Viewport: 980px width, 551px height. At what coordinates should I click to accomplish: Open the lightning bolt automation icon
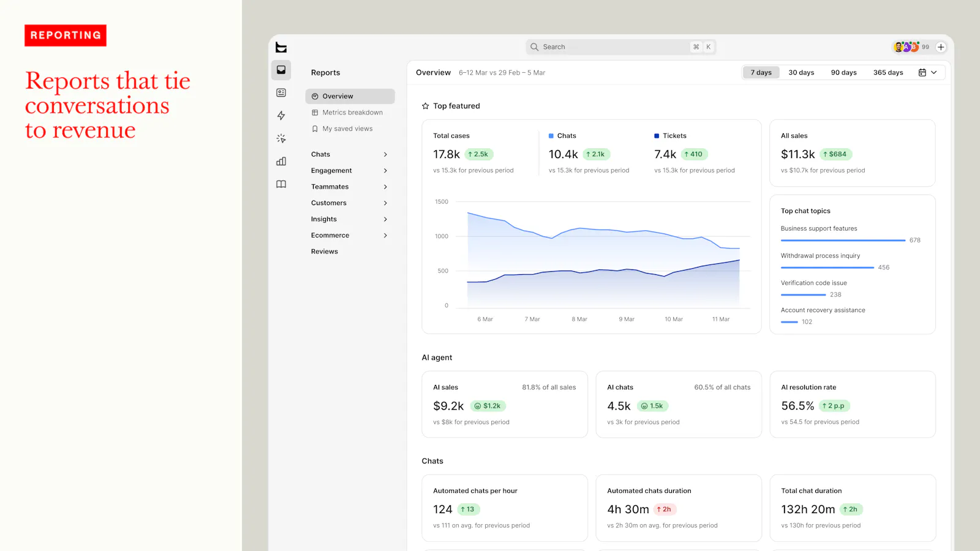[281, 116]
